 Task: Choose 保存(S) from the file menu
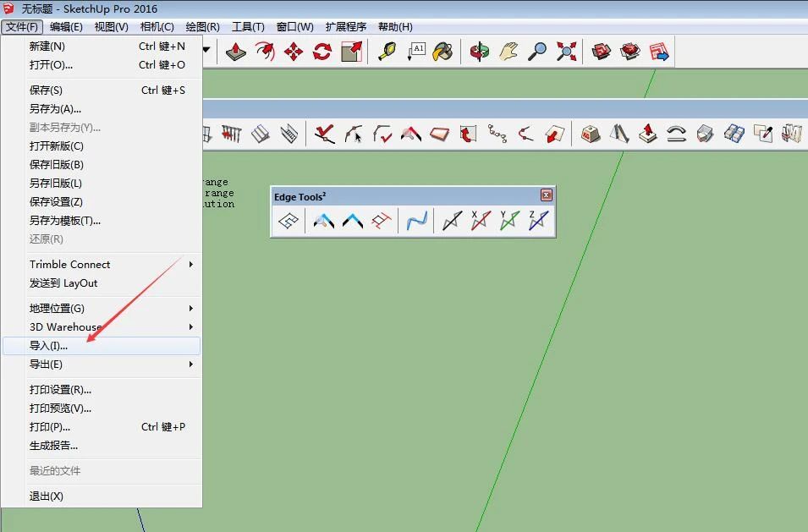click(102, 90)
